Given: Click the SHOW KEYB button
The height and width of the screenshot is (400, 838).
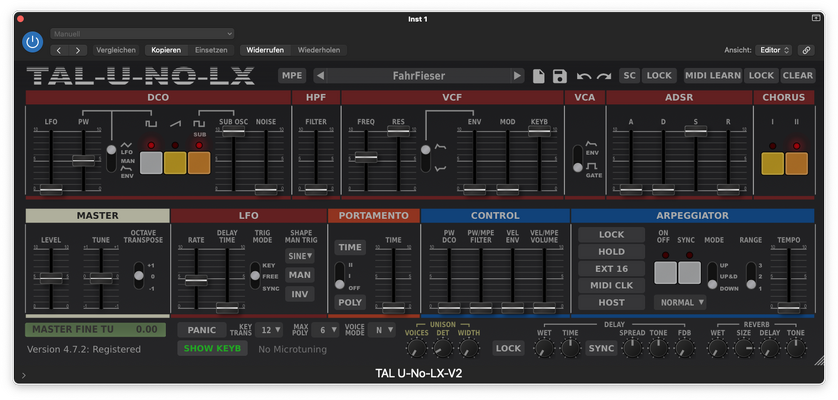Looking at the screenshot, I should [213, 348].
